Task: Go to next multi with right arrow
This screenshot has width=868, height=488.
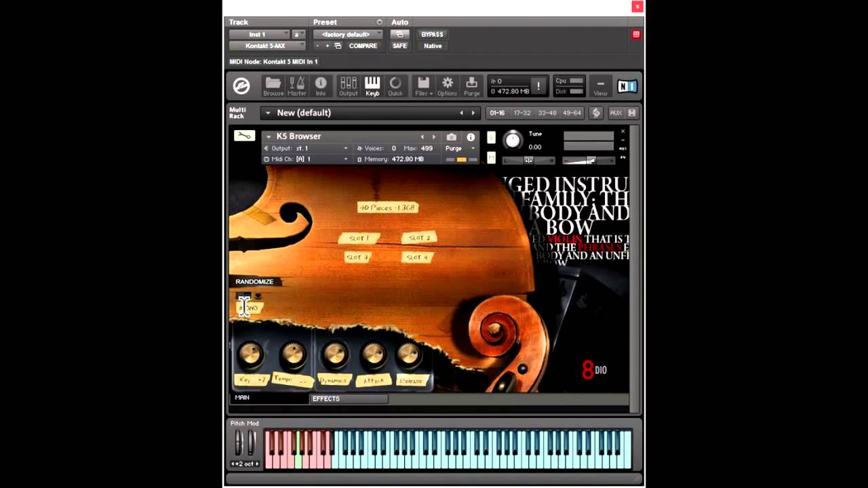Action: click(x=473, y=113)
